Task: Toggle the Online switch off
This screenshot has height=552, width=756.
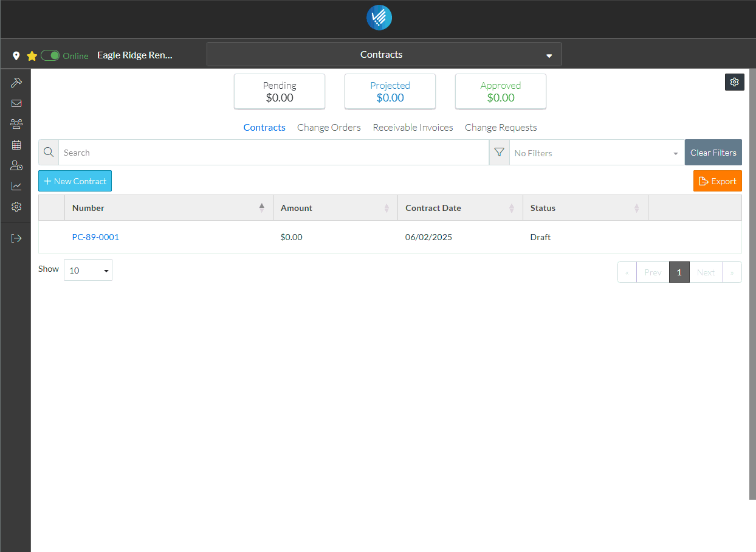Action: (x=50, y=55)
